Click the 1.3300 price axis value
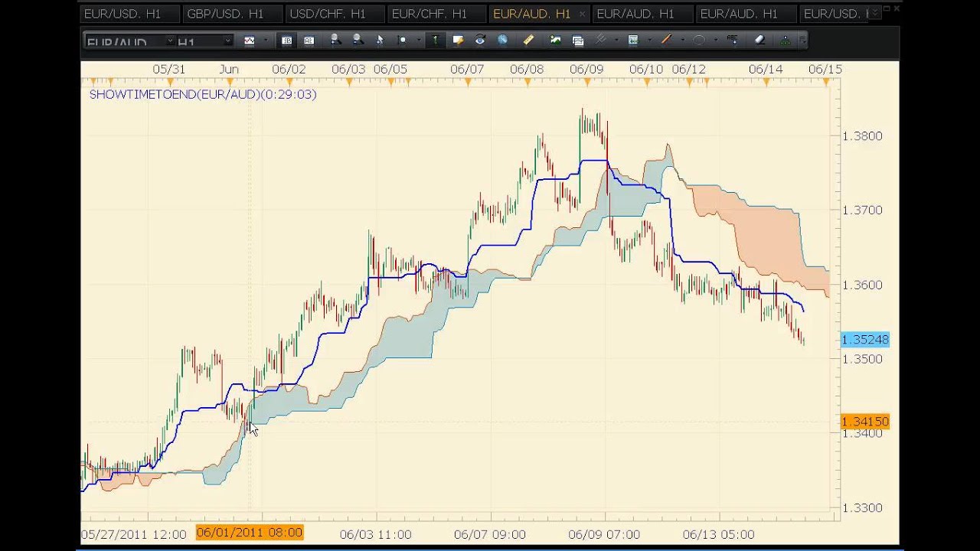Image resolution: width=980 pixels, height=551 pixels. 862,507
